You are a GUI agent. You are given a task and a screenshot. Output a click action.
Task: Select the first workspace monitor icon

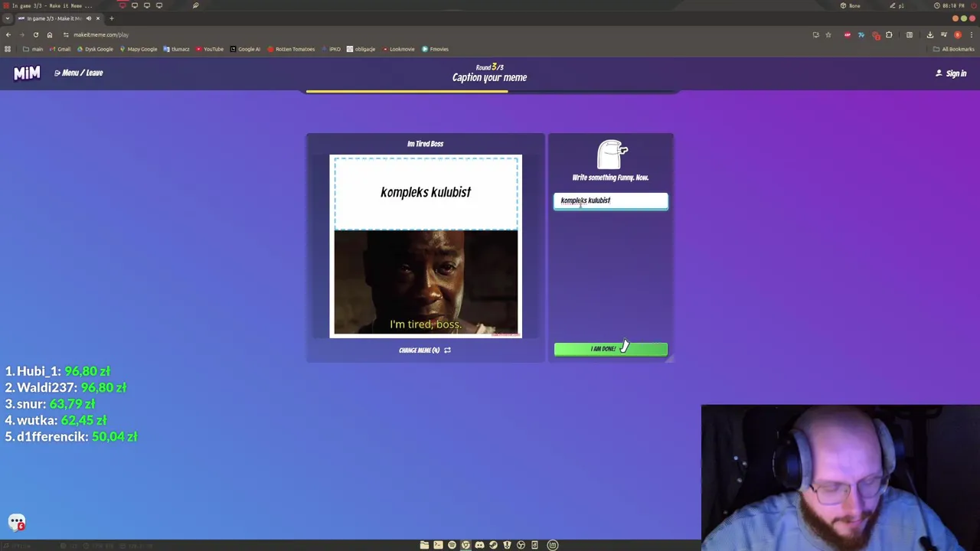122,5
